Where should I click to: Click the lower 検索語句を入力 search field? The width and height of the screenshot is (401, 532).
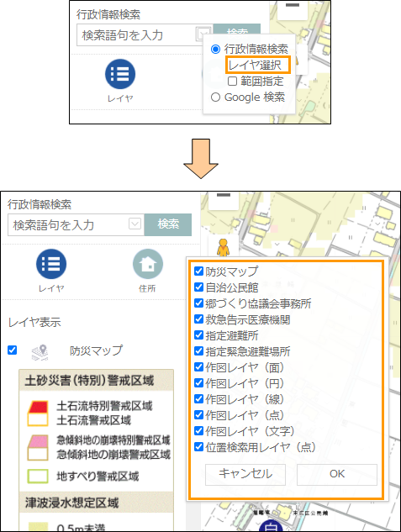[x=70, y=224]
